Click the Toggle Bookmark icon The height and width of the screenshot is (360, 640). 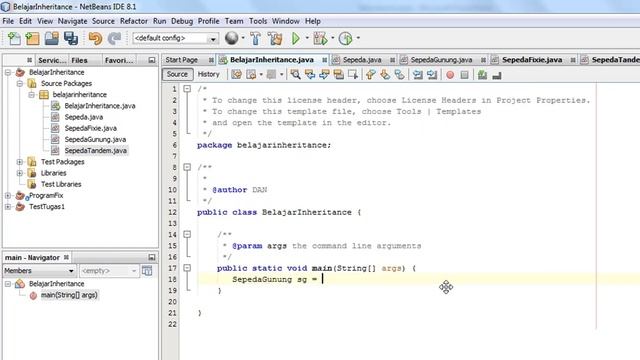(400, 74)
